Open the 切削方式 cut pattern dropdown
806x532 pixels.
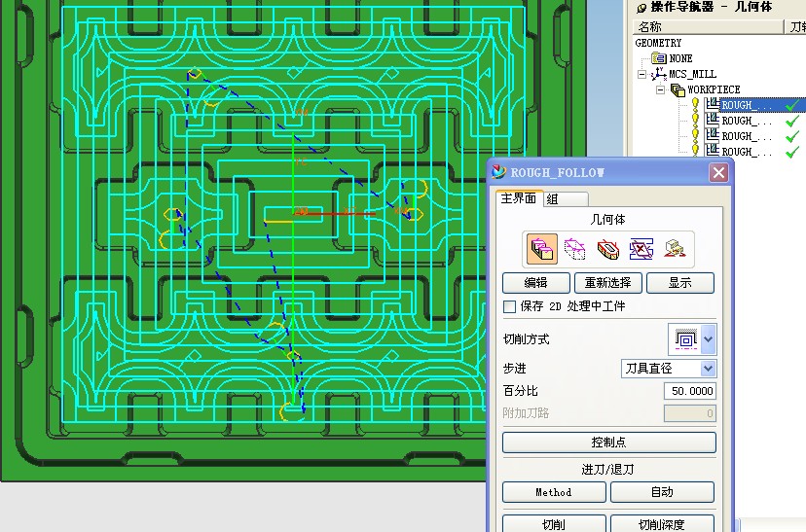708,338
